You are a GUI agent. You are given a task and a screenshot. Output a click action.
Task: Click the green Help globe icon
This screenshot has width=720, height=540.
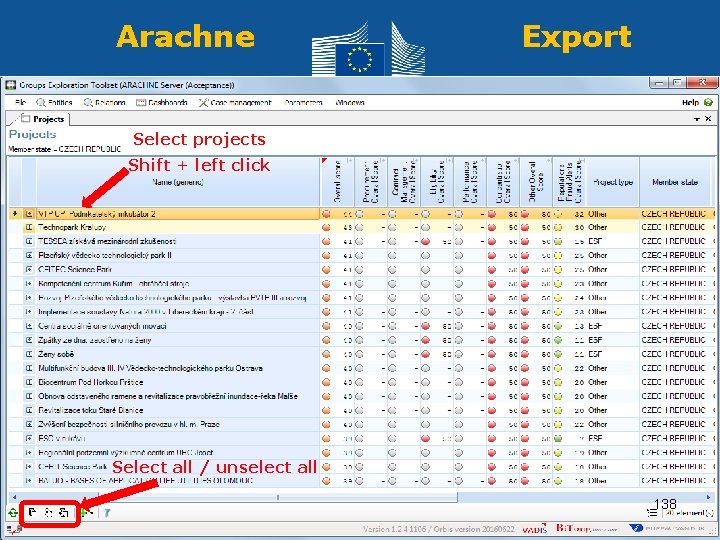708,102
